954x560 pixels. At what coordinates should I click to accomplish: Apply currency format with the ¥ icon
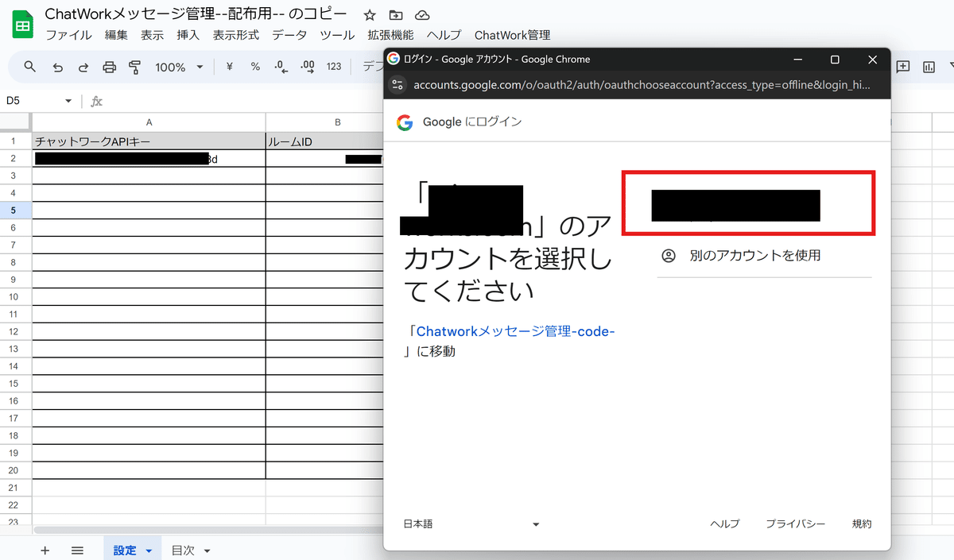[229, 67]
